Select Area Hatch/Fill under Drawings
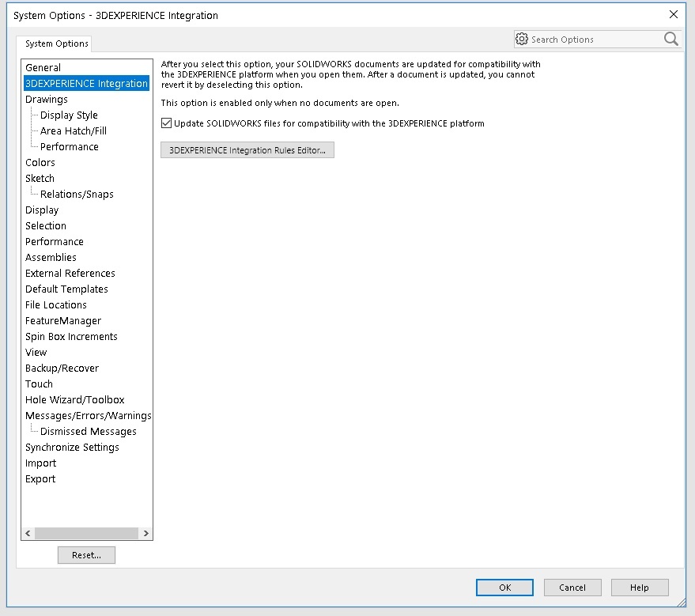 [x=73, y=130]
